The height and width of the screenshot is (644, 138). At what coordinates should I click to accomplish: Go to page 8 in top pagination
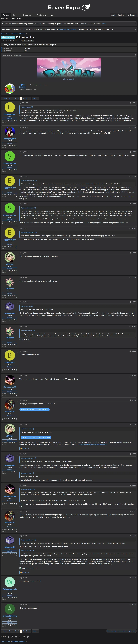tap(24, 99)
